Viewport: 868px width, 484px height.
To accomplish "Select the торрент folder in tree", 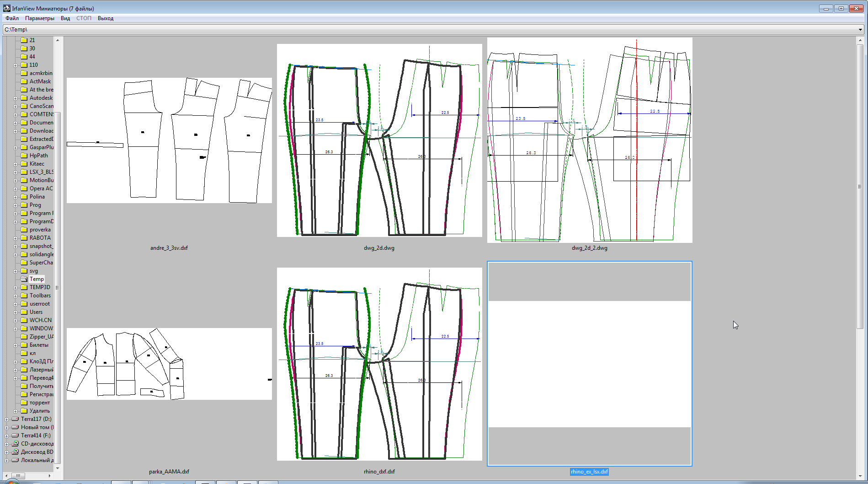I will click(x=40, y=403).
